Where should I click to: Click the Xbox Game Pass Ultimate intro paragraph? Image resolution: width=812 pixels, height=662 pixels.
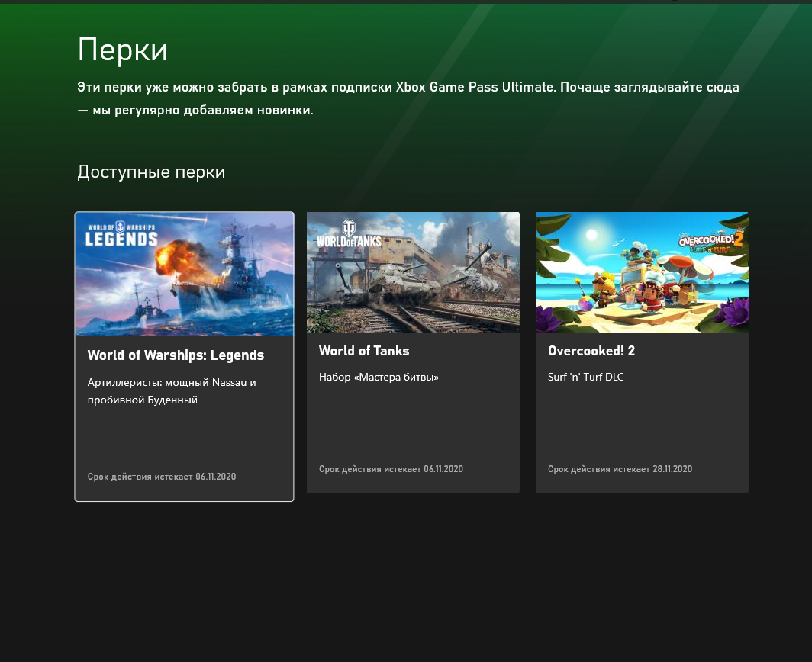[408, 98]
